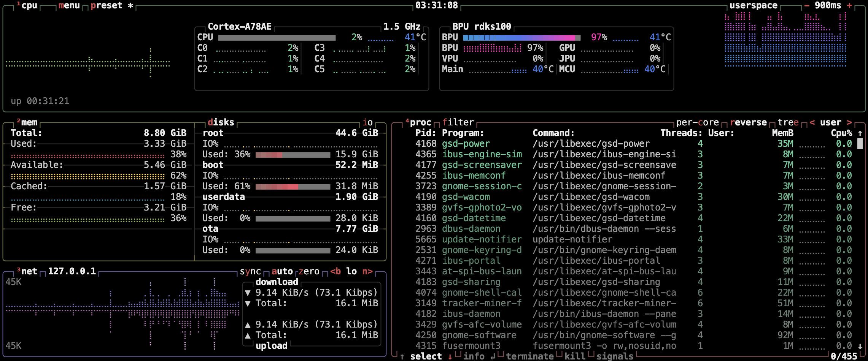Toggle reverse sorting order

(748, 122)
